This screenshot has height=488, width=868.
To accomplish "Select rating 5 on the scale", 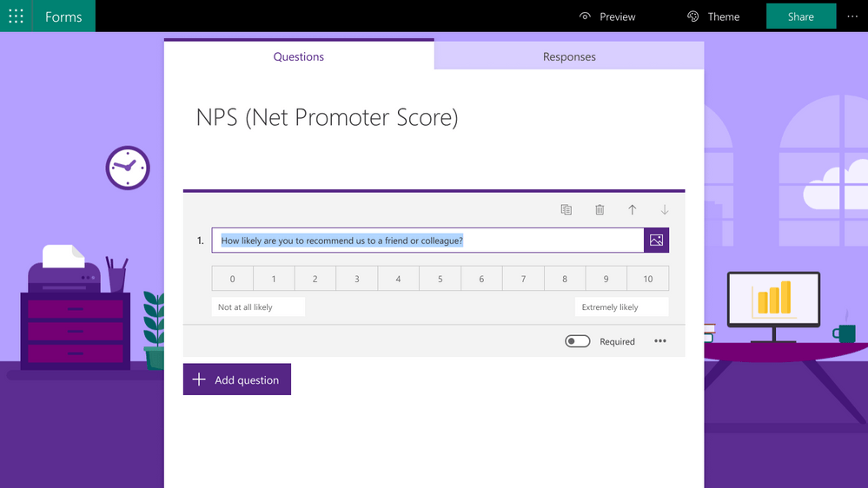I will point(441,279).
